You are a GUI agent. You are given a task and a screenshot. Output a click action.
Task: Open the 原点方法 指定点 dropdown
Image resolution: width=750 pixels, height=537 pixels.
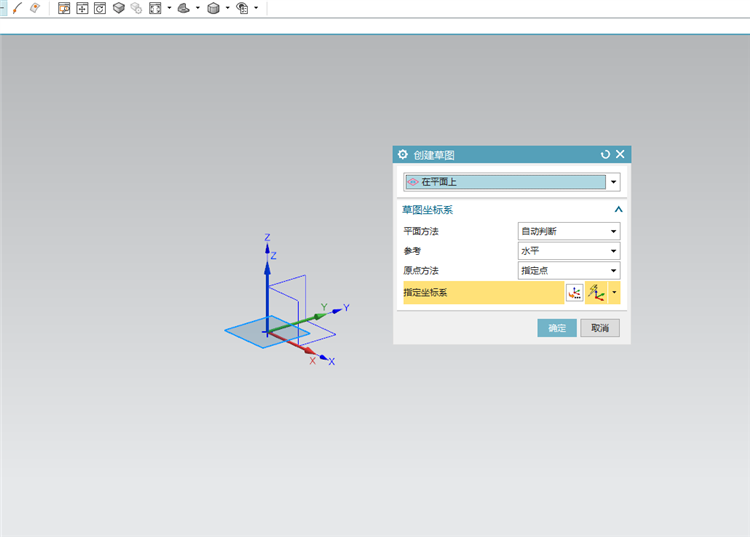[x=569, y=271]
